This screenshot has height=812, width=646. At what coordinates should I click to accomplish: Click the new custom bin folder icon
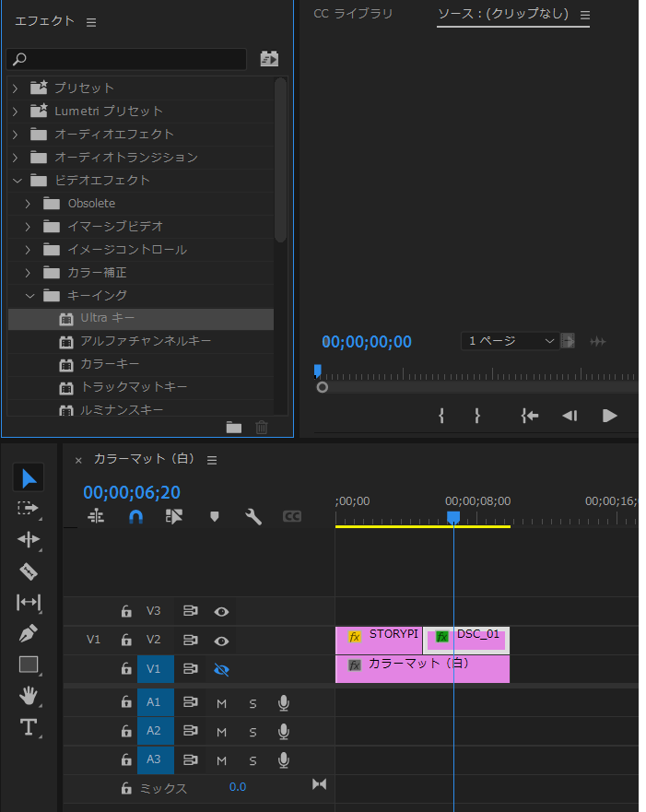234,427
